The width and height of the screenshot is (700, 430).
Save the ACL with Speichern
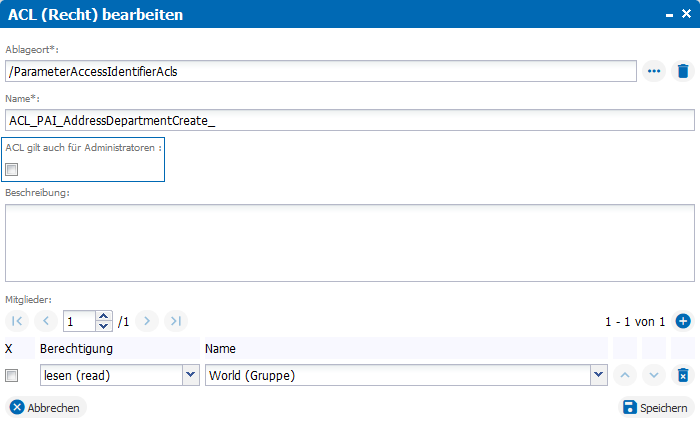coord(656,407)
